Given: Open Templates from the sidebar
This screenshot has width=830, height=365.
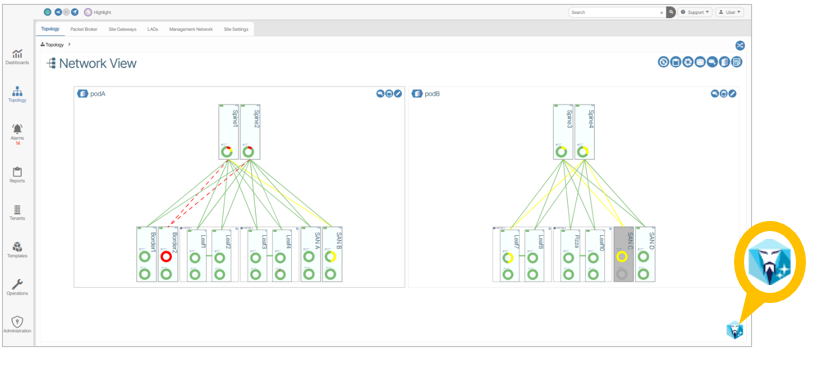Looking at the screenshot, I should pos(17,250).
